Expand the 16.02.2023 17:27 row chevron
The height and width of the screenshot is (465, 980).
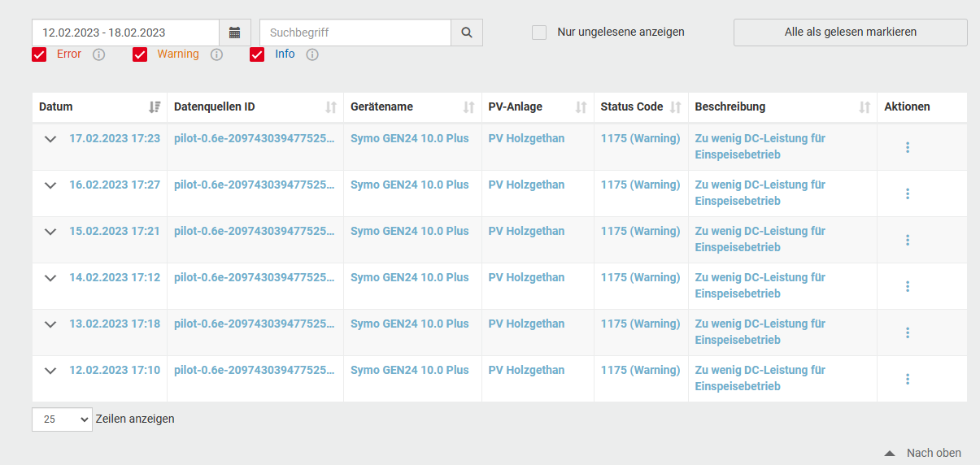50,185
